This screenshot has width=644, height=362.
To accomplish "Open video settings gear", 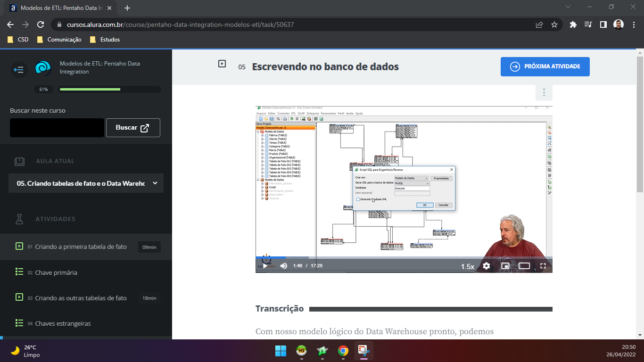I will coord(486,266).
